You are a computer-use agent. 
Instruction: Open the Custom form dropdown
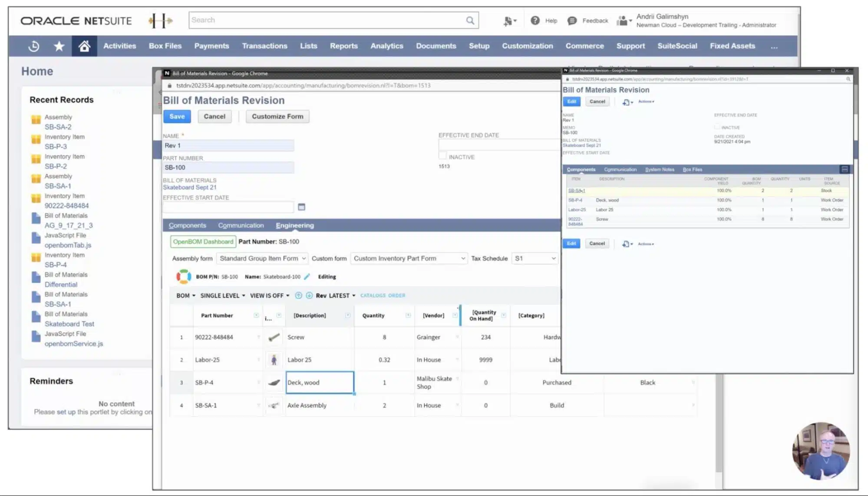click(x=409, y=258)
